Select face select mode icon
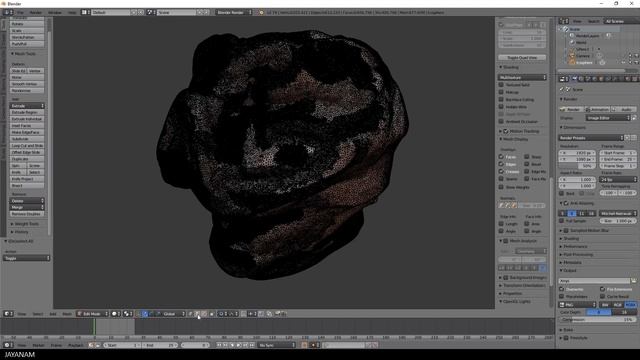Viewport: 640px width, 360px height. (204, 314)
